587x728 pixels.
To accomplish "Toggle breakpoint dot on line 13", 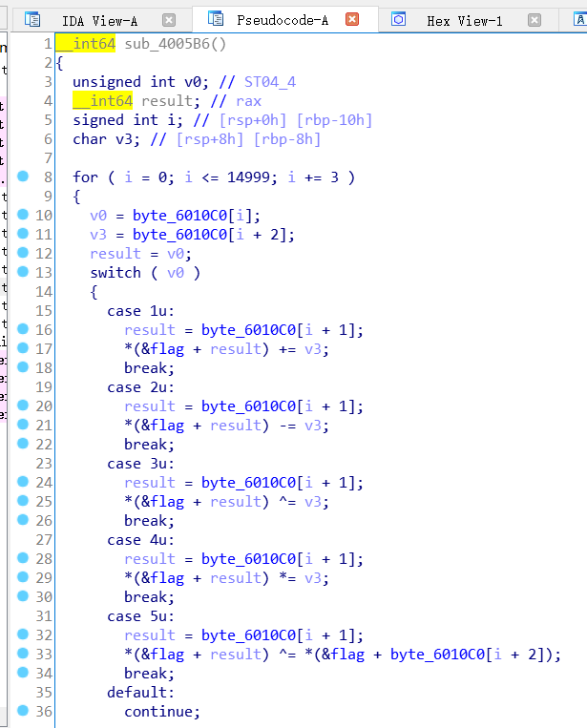I will pyautogui.click(x=23, y=271).
